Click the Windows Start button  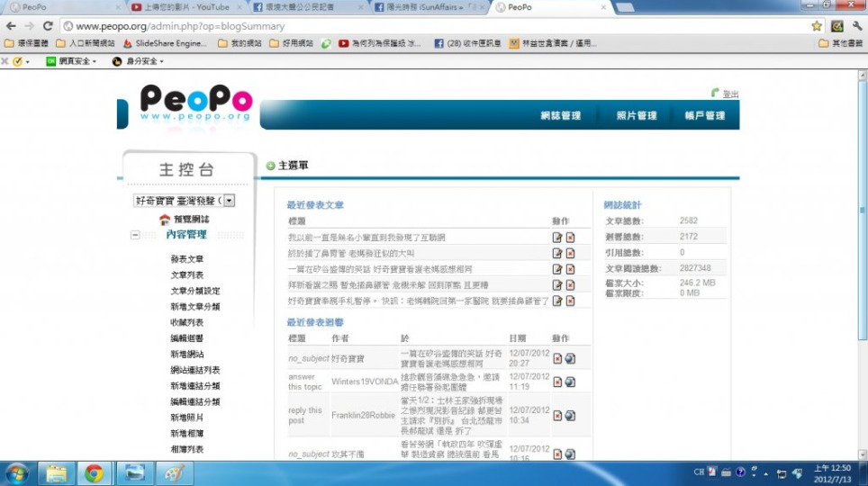[x=16, y=472]
